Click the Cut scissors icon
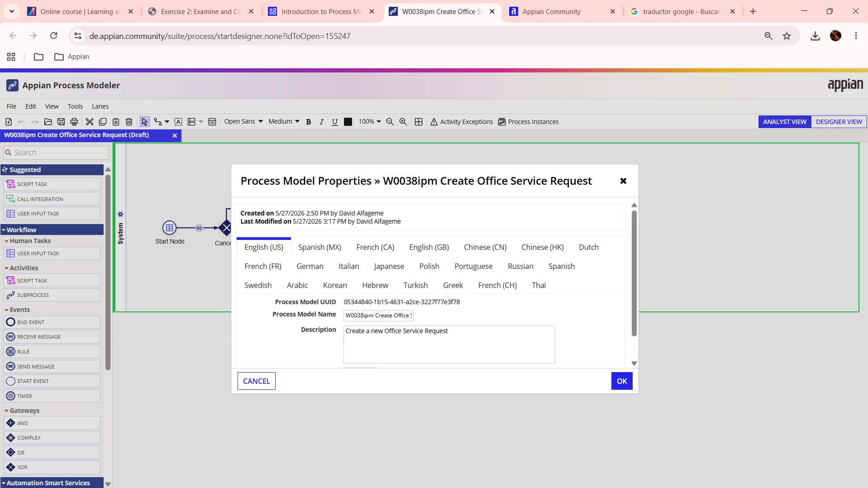 coord(90,122)
